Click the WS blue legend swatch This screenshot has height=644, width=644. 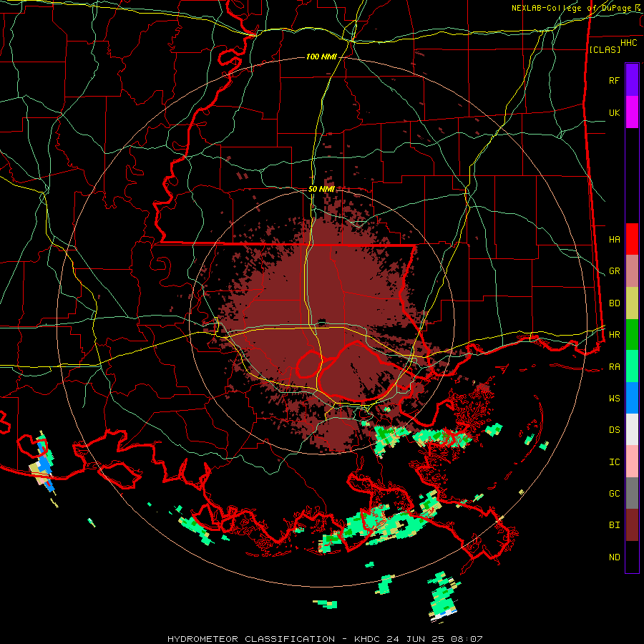[632, 398]
